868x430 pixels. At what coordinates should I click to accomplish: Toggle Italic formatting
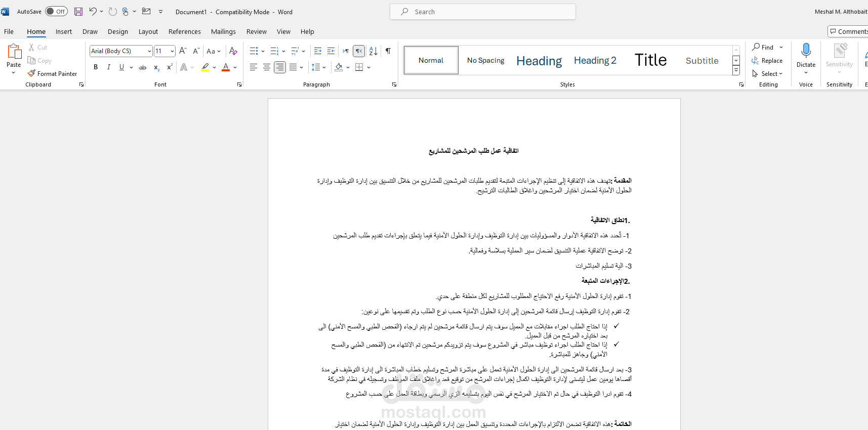tap(108, 67)
